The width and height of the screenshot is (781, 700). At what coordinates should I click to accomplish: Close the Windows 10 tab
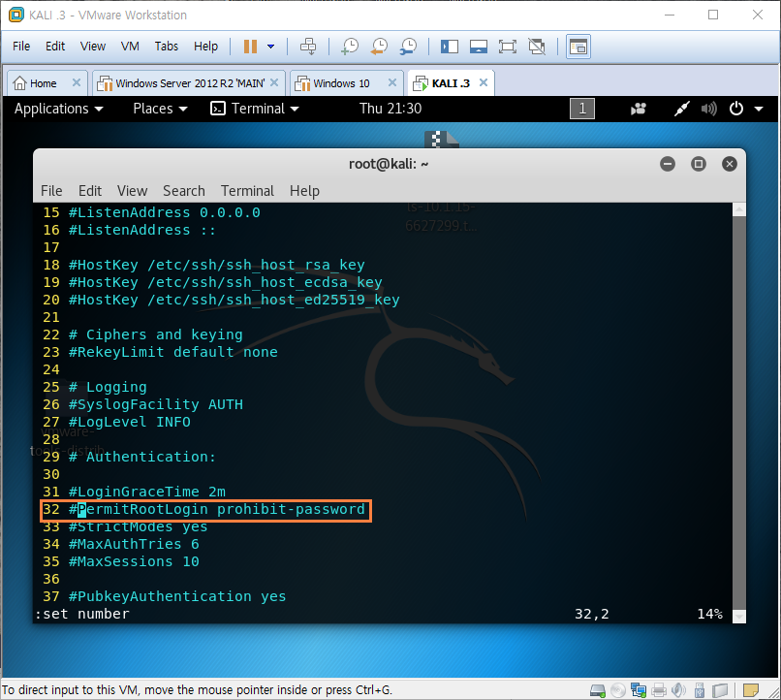[392, 82]
